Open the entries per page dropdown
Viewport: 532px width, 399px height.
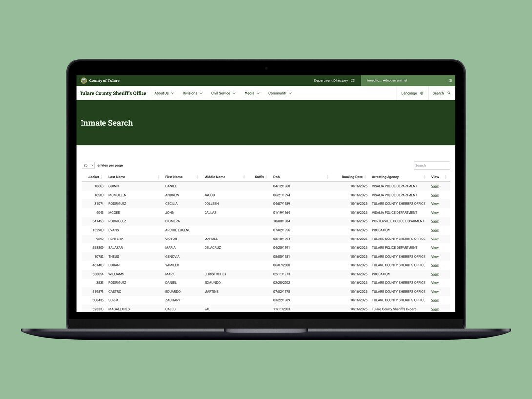tap(88, 165)
